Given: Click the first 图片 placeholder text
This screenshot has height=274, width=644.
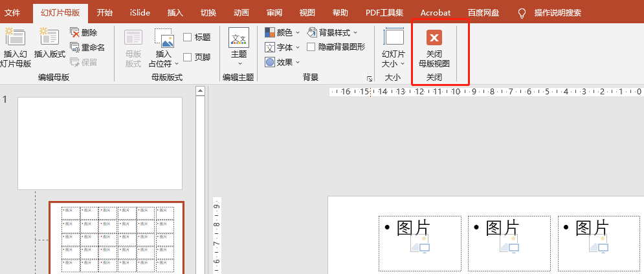Looking at the screenshot, I should [414, 227].
